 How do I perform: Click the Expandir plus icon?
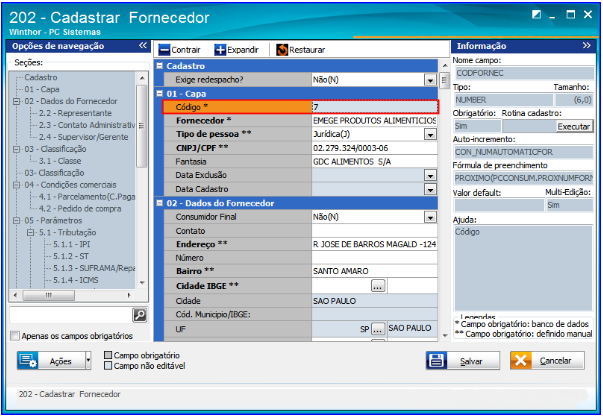(221, 49)
